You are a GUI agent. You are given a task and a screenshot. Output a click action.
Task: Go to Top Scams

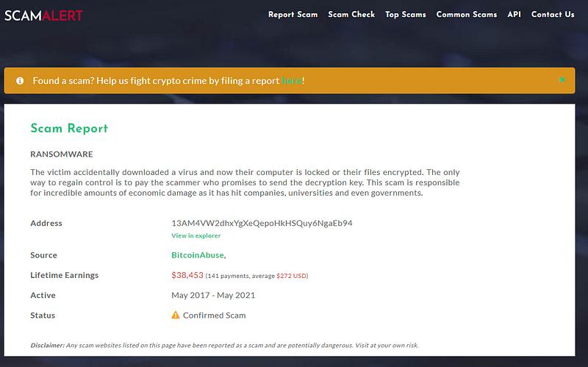[x=406, y=15]
